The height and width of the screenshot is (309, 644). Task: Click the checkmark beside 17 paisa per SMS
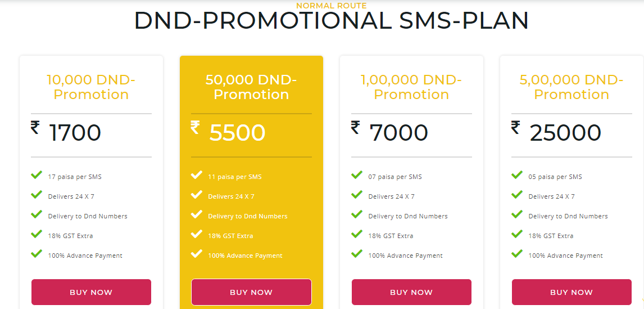[37, 175]
